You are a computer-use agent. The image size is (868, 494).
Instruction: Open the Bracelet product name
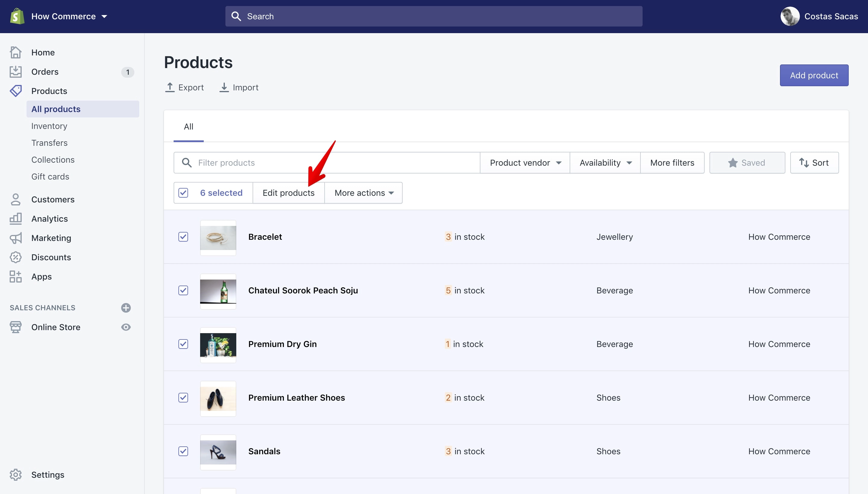265,237
